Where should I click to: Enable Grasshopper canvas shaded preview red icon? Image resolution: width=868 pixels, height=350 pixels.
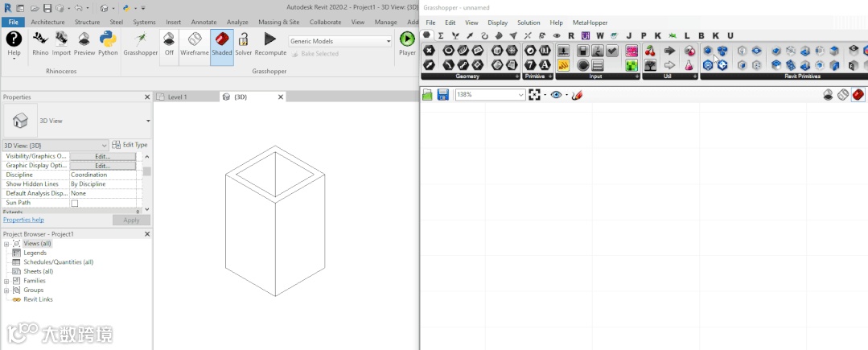coord(858,95)
